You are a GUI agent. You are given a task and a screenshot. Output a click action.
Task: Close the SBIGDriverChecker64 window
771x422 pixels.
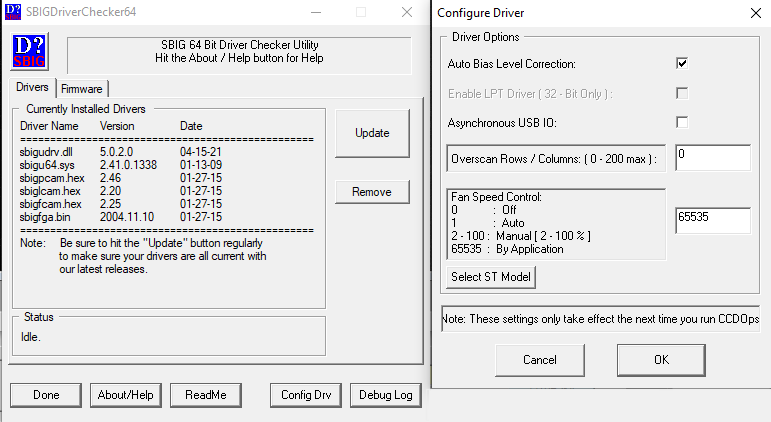pos(407,12)
